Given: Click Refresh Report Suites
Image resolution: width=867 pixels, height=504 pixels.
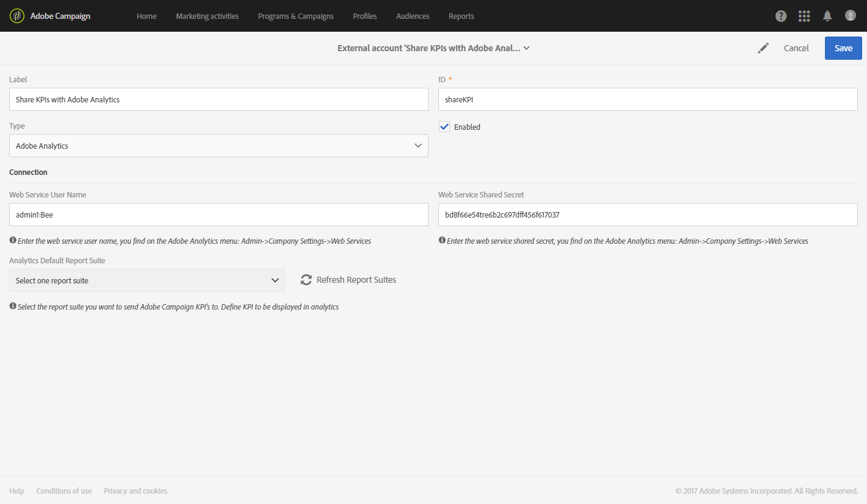Looking at the screenshot, I should click(x=356, y=280).
